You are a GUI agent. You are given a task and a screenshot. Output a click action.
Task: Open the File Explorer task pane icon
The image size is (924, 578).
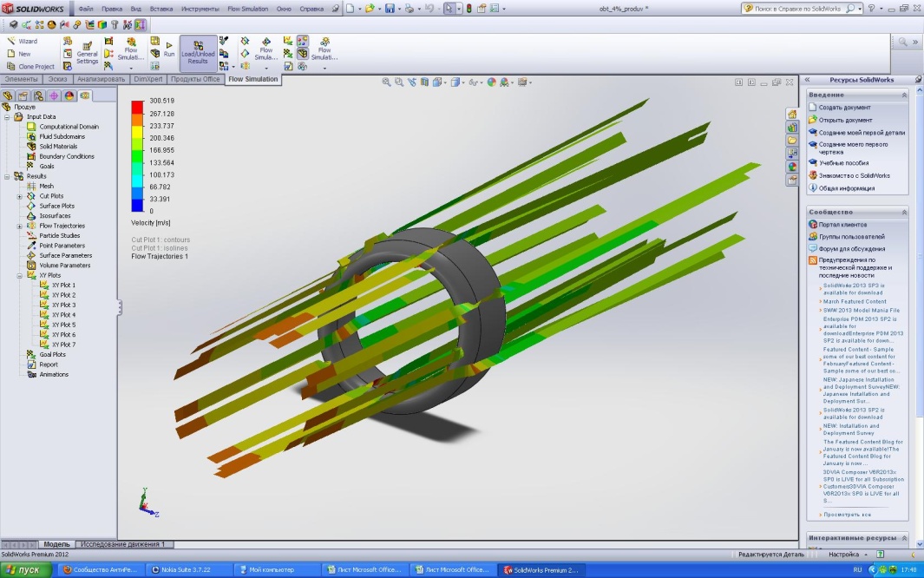click(x=792, y=141)
